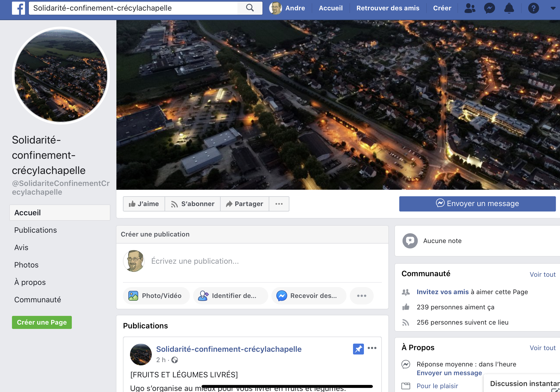Toggle J'aime on this page
This screenshot has width=560, height=392.
tap(144, 204)
